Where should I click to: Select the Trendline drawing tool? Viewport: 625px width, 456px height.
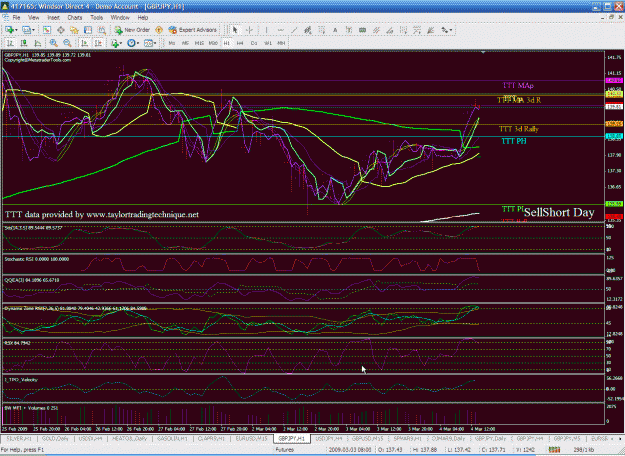[x=294, y=30]
